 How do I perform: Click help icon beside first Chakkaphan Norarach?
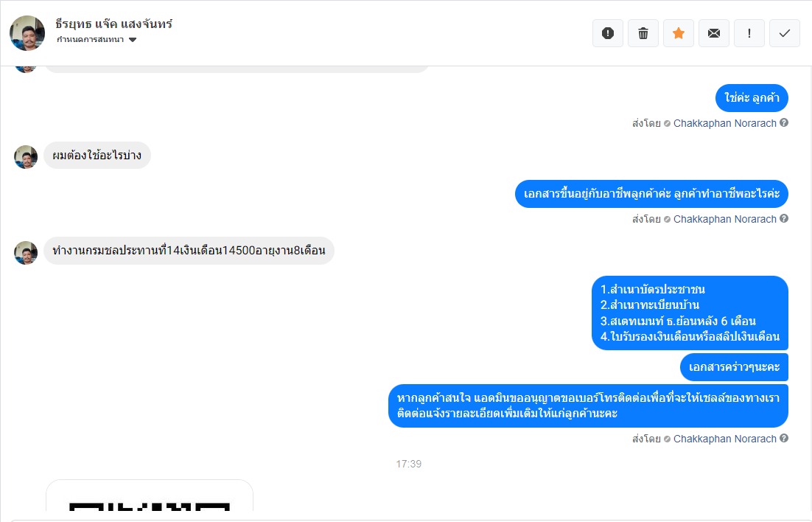click(x=784, y=123)
